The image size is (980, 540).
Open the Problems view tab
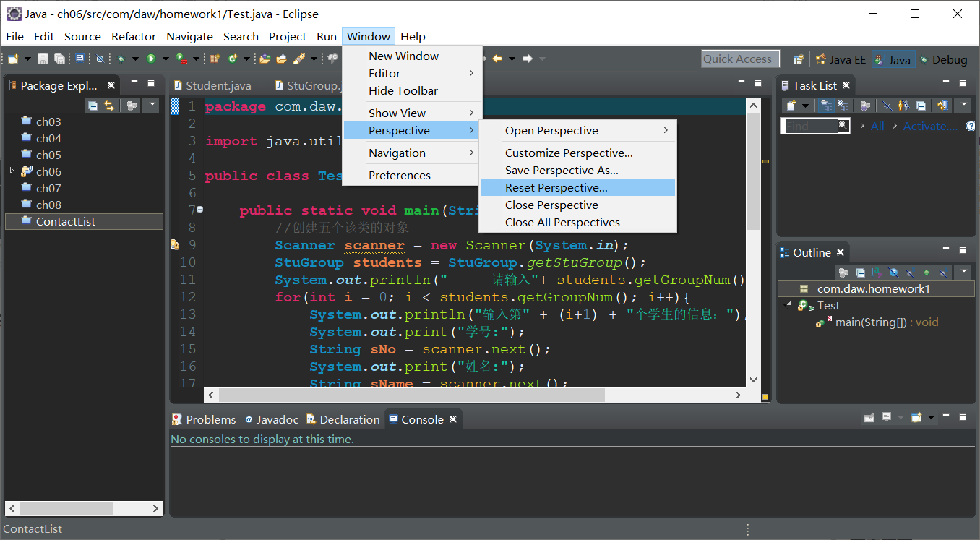pyautogui.click(x=204, y=419)
